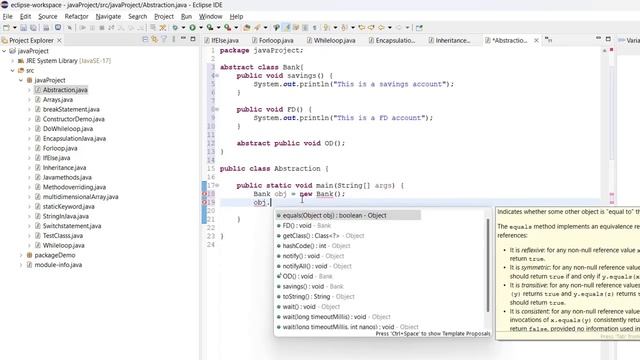Launch Debug with the bug icon

point(175,28)
